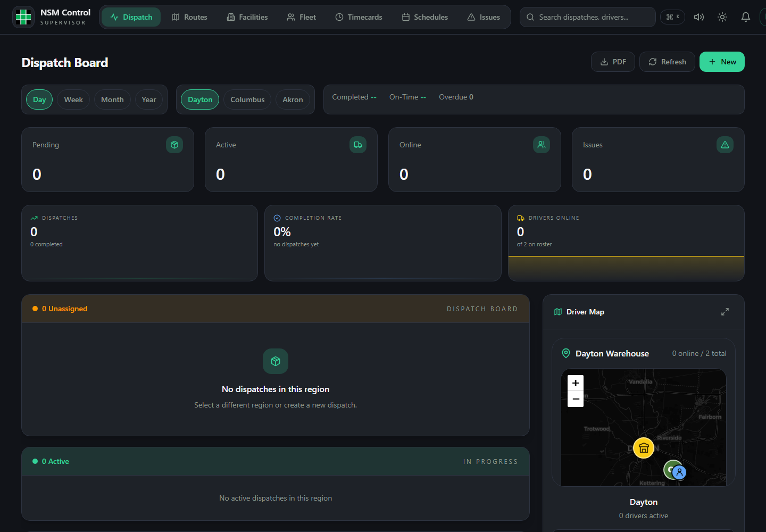Click the yellow warehouse marker on map

click(644, 448)
